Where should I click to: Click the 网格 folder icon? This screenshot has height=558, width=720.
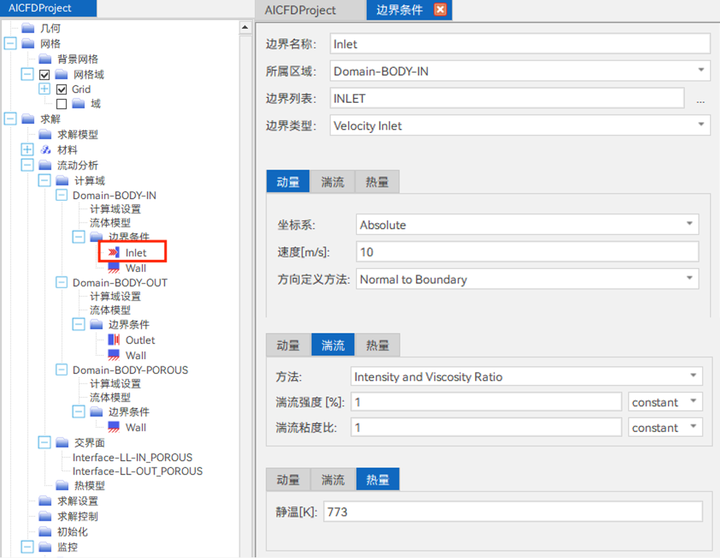point(28,44)
